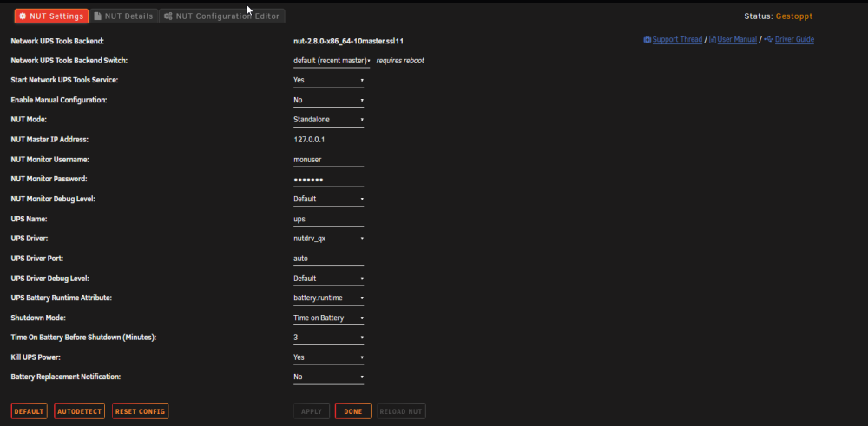
Task: Click the 'Shutdown Mode:' label
Action: [38, 318]
